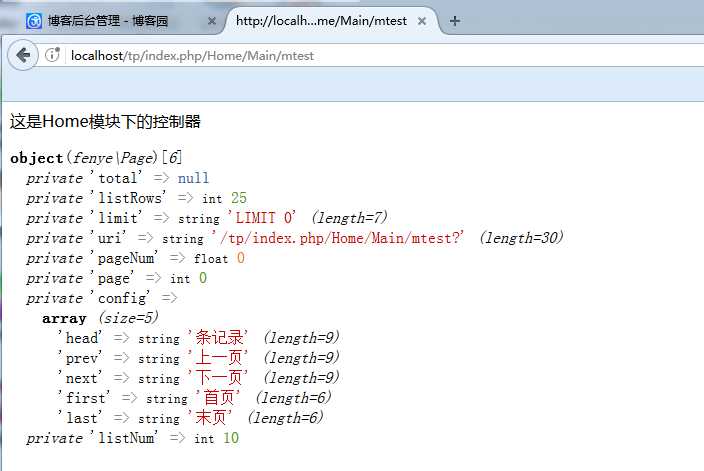Click the string 'LIMIT 0' value
This screenshot has width=704, height=471.
pos(263,218)
